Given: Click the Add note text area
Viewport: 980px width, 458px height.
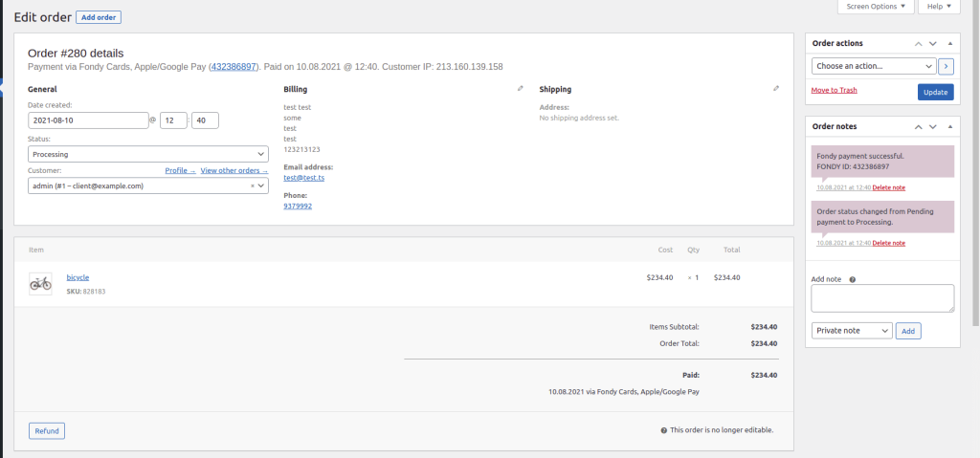Looking at the screenshot, I should (x=881, y=298).
